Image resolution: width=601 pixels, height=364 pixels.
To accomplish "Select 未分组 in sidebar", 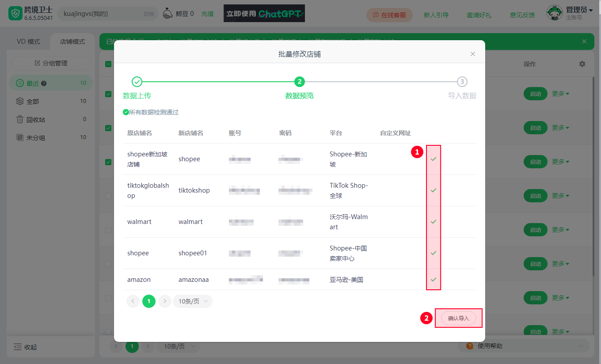I will tap(51, 137).
